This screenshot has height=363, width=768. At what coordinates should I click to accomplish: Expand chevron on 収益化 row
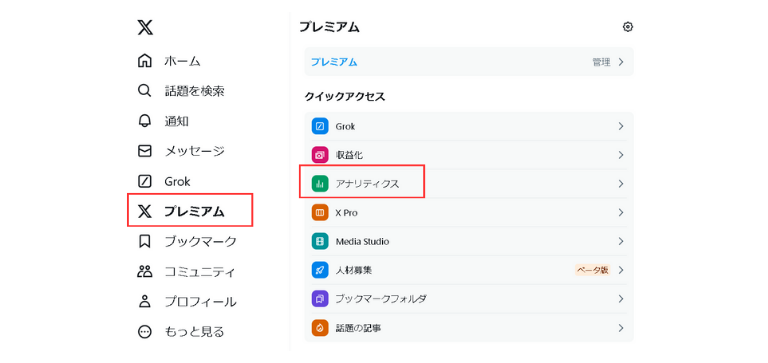(621, 155)
